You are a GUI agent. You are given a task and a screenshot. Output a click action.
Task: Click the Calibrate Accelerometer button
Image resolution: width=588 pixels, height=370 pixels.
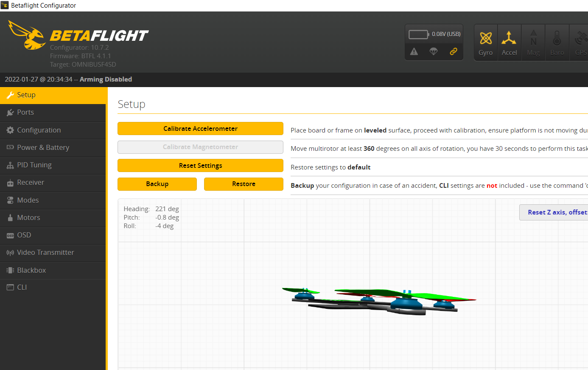(x=200, y=129)
